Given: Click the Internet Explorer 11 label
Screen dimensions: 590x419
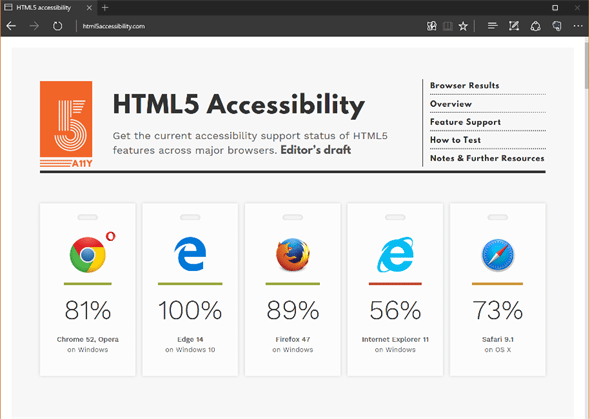Looking at the screenshot, I should click(395, 339).
